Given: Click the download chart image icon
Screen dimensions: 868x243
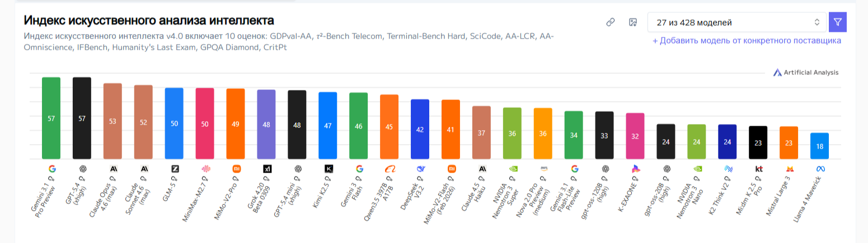Looking at the screenshot, I should [633, 22].
